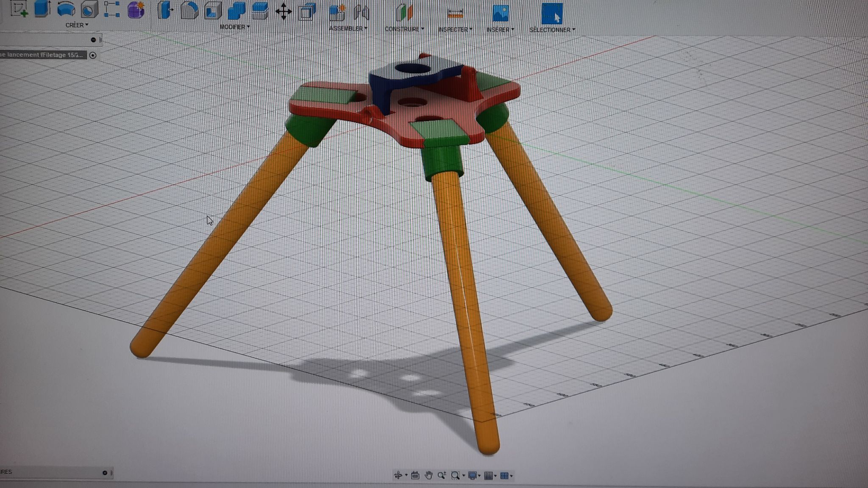Image resolution: width=868 pixels, height=488 pixels.
Task: Collapse the browser panel with minus button
Action: (93, 40)
